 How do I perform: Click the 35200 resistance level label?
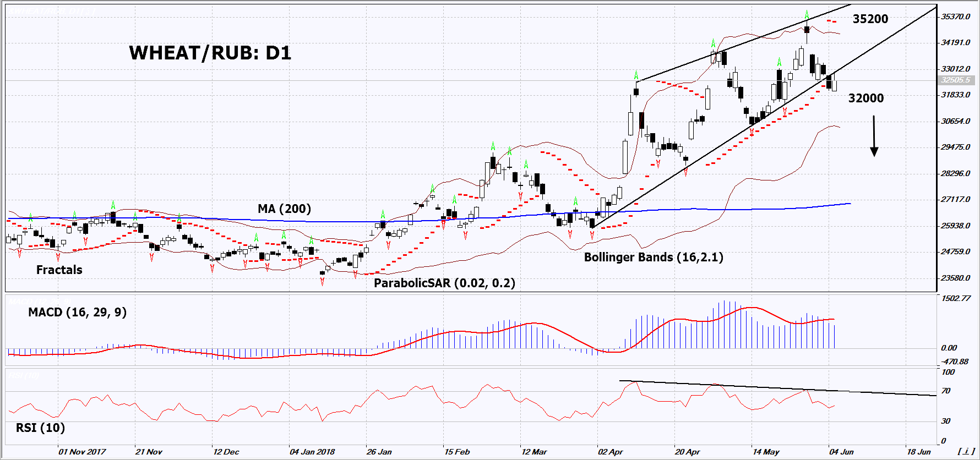tap(870, 19)
